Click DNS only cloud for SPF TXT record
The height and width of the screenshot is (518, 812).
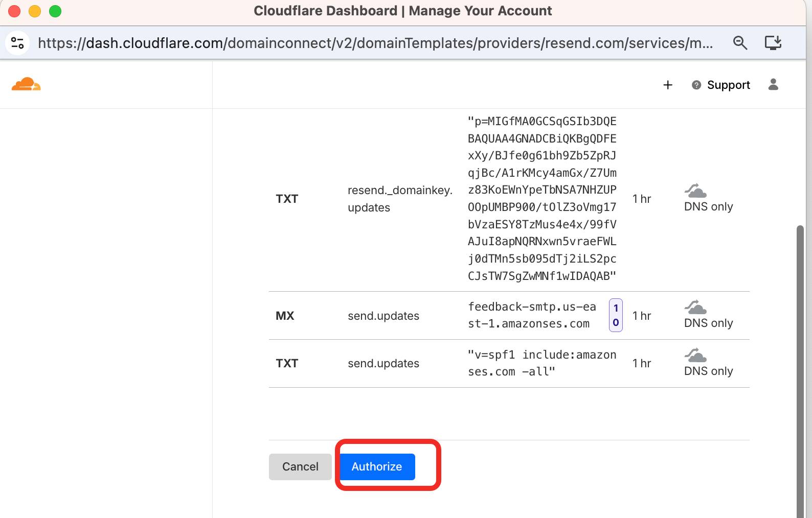pos(695,355)
